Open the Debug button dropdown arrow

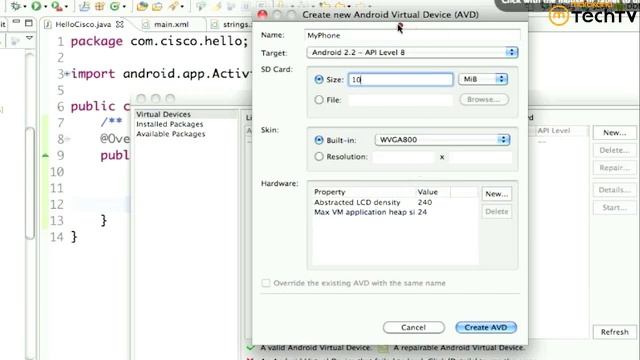pos(25,7)
